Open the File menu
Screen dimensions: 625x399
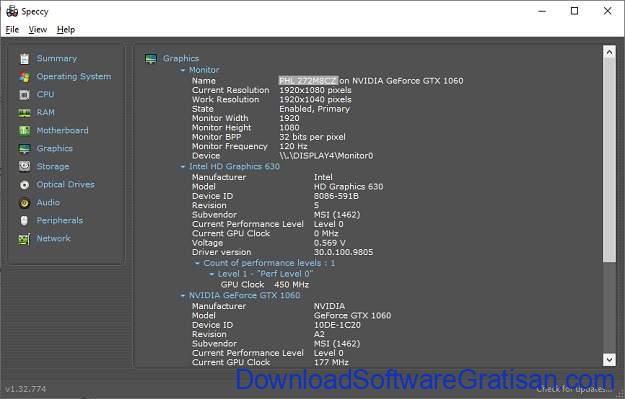tap(12, 29)
